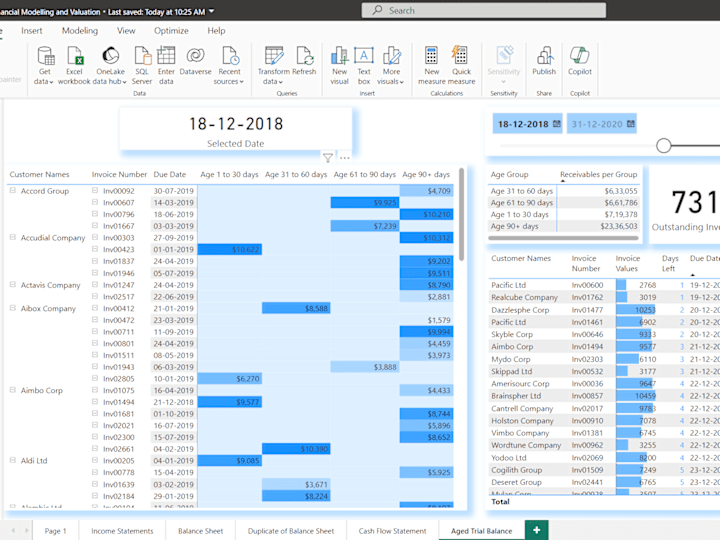Collapse the Actavis Company row
720x540 pixels.
[x=13, y=285]
